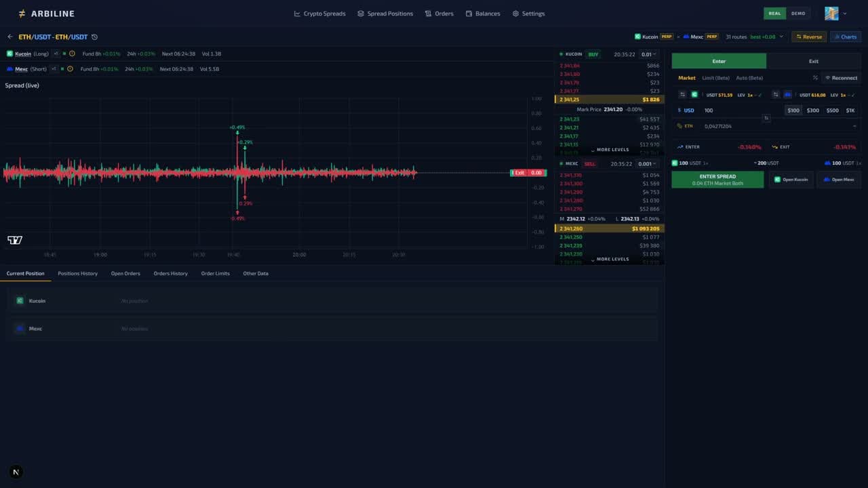Image resolution: width=868 pixels, height=488 pixels.
Task: Click the Arbiline logo
Action: tap(46, 14)
